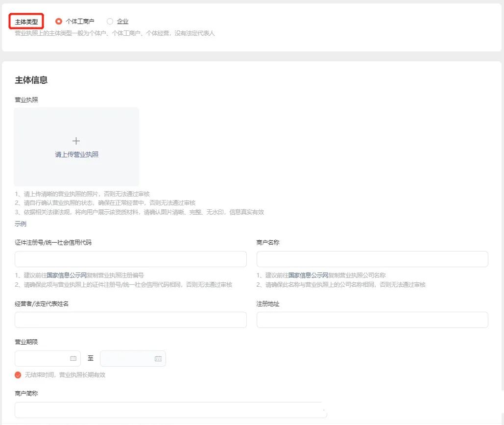
Task: Click hint text 依据相关法律法规
Action: [47, 212]
